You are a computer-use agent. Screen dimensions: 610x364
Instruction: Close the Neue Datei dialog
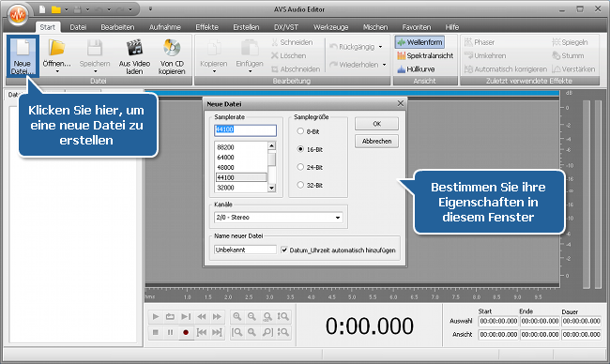pos(401,103)
